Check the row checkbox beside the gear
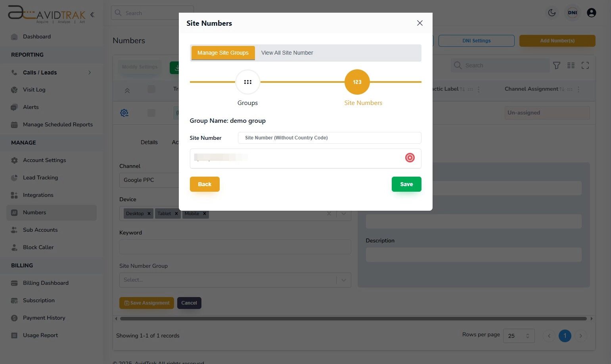Image resolution: width=611 pixels, height=364 pixels. tap(151, 112)
